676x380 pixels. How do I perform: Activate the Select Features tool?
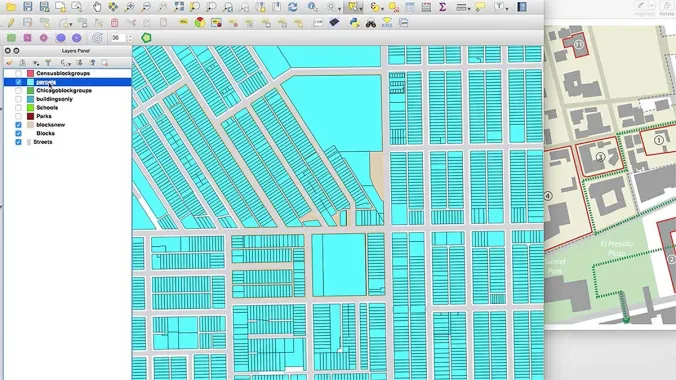coord(353,7)
